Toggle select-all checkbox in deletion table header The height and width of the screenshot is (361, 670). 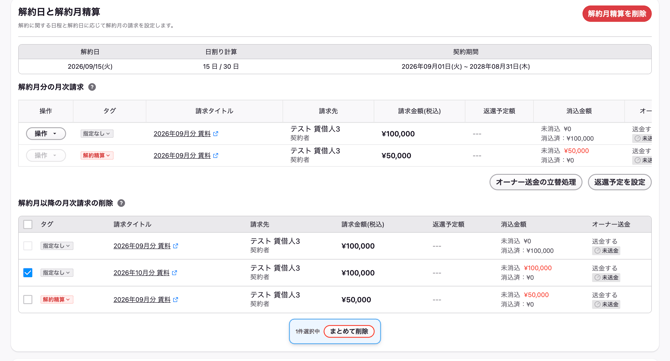point(28,224)
